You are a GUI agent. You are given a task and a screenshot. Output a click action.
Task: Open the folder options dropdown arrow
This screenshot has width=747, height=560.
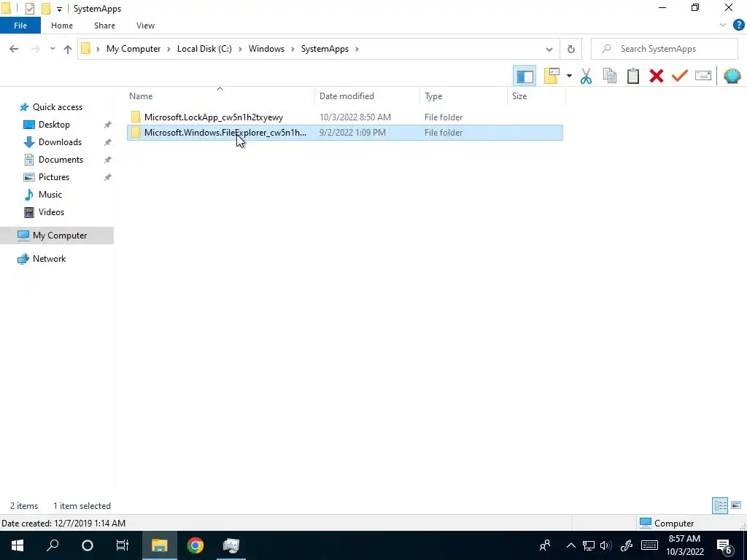click(569, 76)
